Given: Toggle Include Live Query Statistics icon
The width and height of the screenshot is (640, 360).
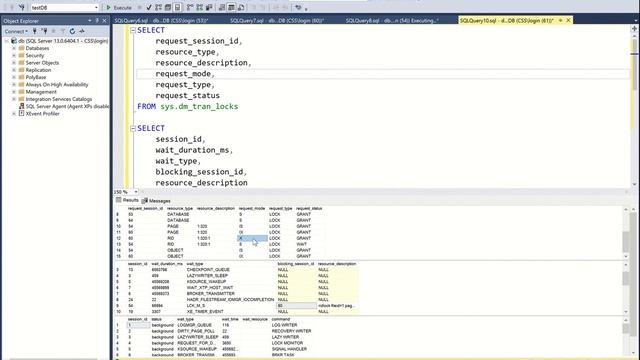Looking at the screenshot, I should [200, 7].
